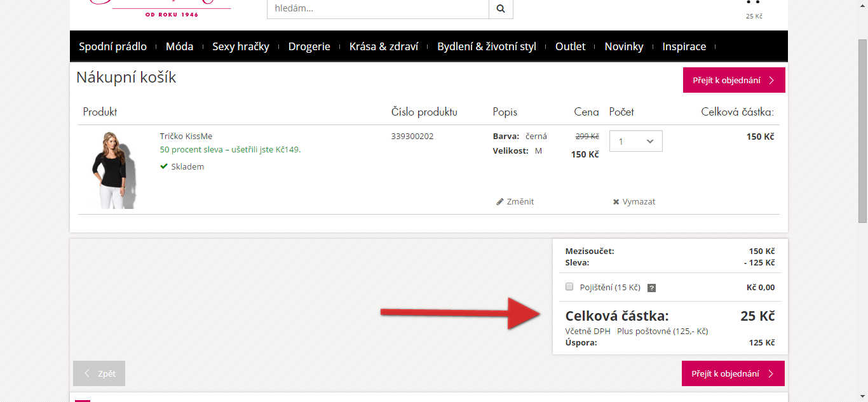This screenshot has height=402, width=868.
Task: Click the Zpět back arrow button
Action: pos(99,373)
